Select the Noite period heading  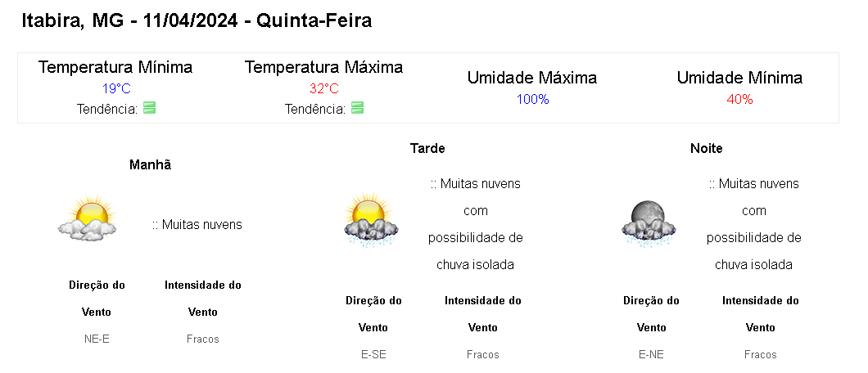tap(707, 148)
